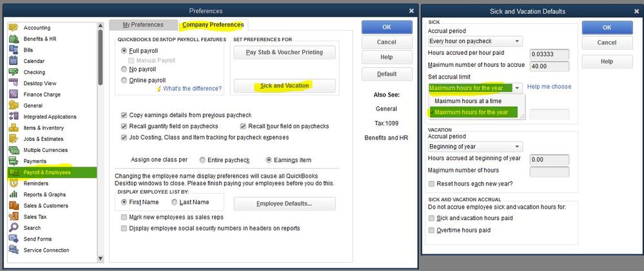Click the General preferences icon
This screenshot has height=271, width=644.
click(x=14, y=106)
